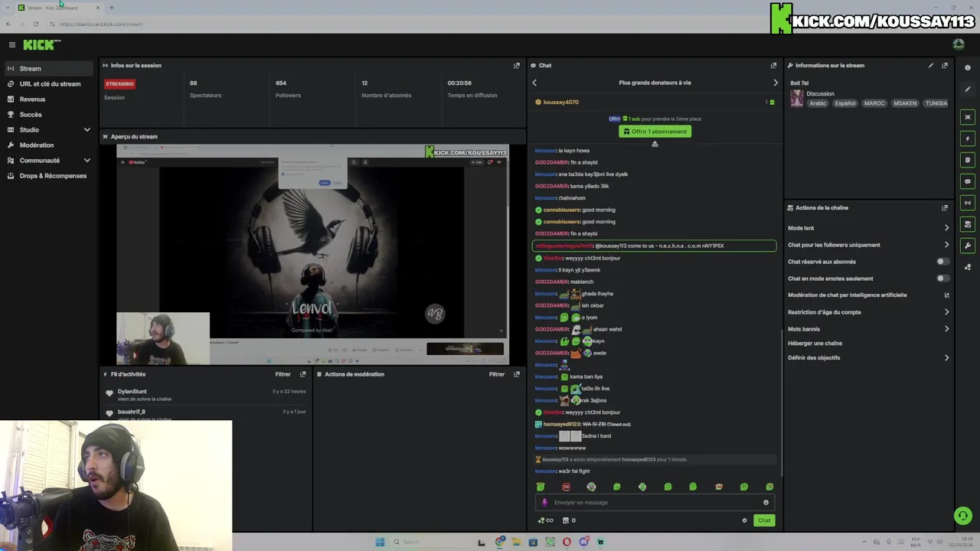Select the red angry emote in quick bar
Viewport: 980px width, 551px height.
tap(566, 487)
